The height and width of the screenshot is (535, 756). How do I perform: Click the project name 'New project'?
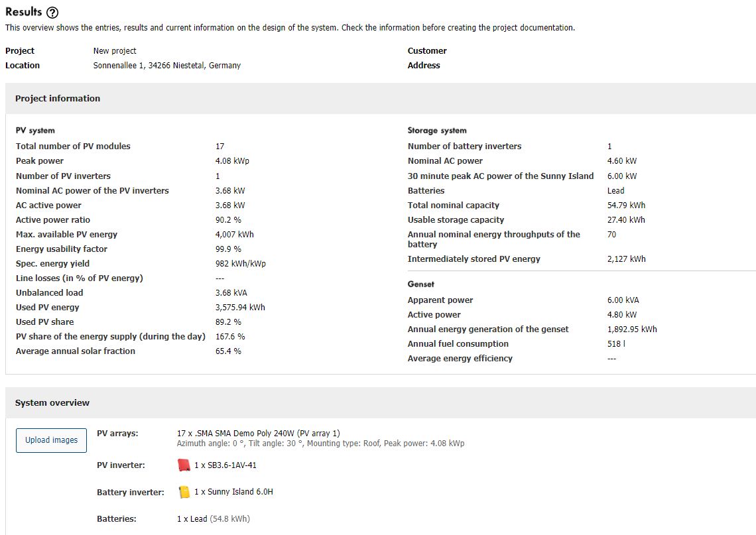115,51
